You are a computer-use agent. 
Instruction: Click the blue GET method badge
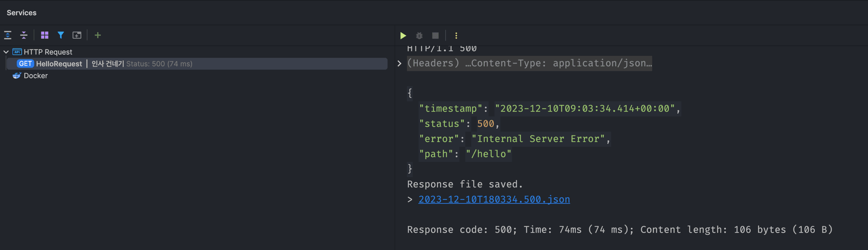click(x=25, y=64)
